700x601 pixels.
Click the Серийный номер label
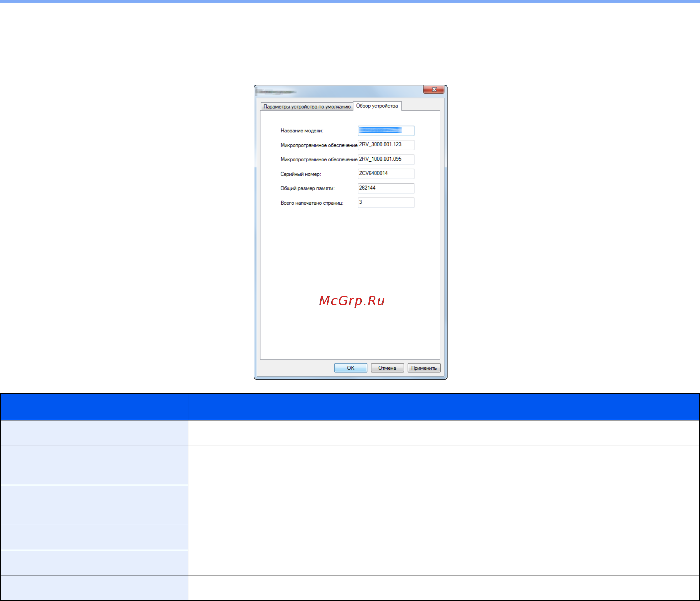click(301, 174)
